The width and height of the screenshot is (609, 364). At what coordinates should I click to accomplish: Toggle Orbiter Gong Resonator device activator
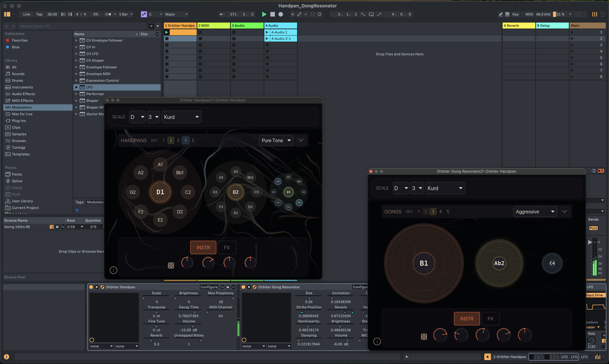(243, 287)
